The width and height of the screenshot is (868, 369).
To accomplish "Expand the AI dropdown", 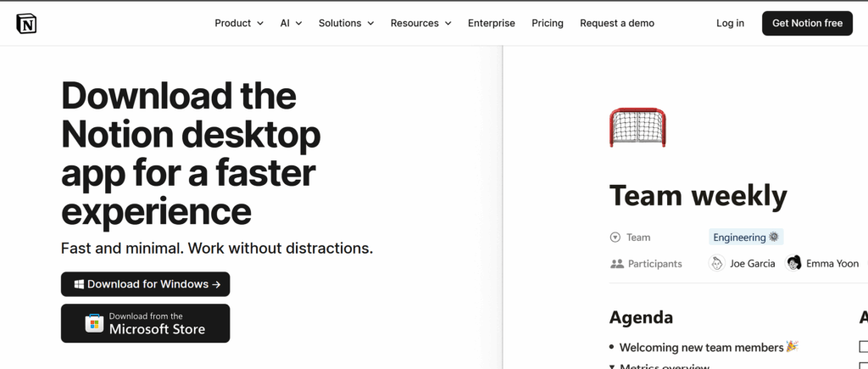I will coord(292,23).
